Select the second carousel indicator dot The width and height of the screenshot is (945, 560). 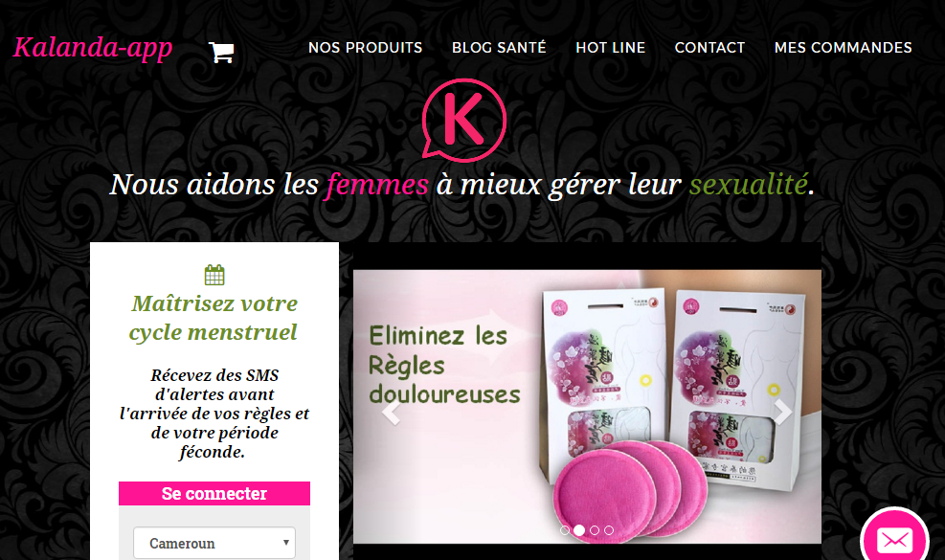click(x=579, y=530)
